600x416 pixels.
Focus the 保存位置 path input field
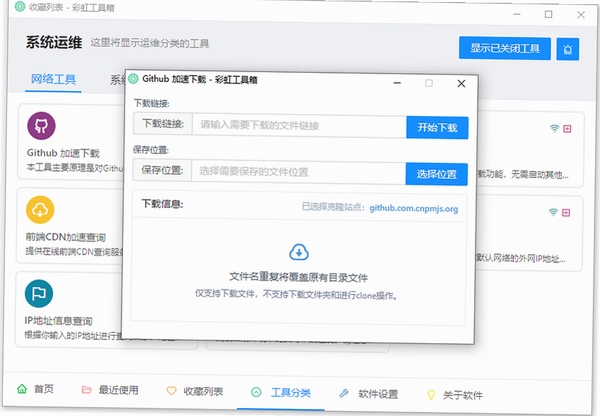tap(299, 172)
